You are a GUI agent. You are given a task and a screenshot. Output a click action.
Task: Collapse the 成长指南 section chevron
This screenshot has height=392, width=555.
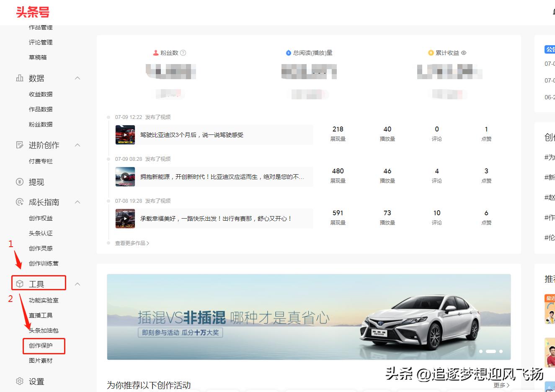77,202
